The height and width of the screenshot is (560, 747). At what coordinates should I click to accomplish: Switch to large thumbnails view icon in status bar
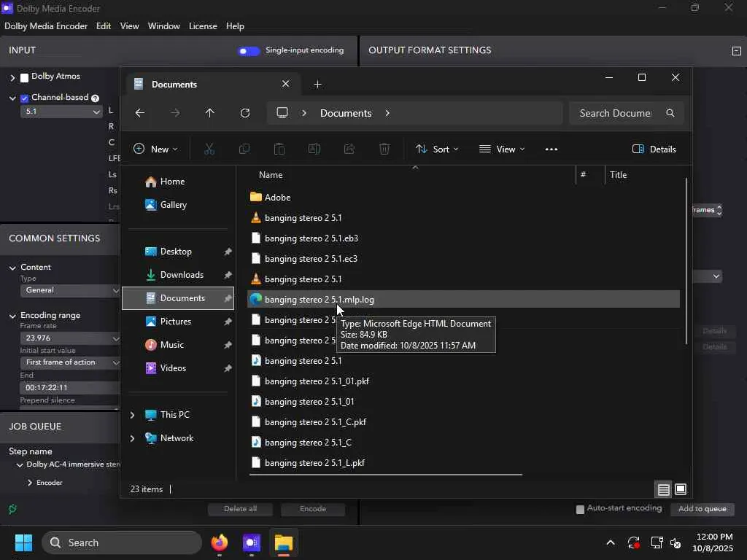[x=681, y=489]
